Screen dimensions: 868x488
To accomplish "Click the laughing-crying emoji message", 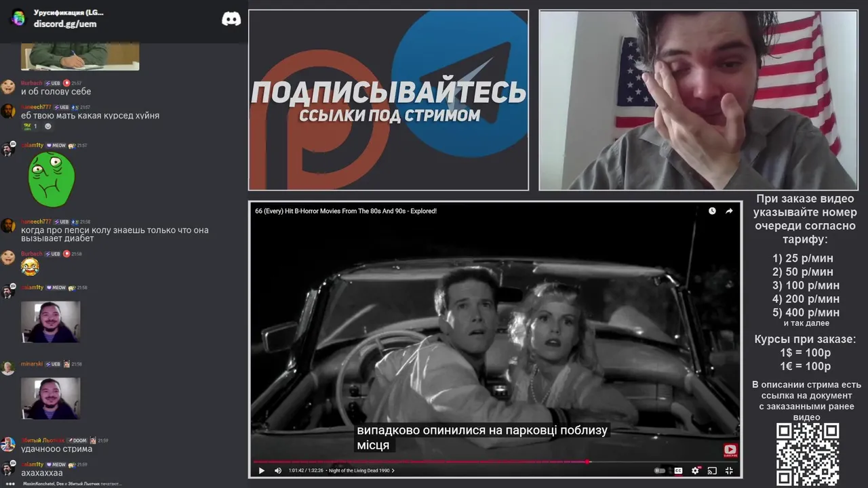I will click(x=30, y=267).
